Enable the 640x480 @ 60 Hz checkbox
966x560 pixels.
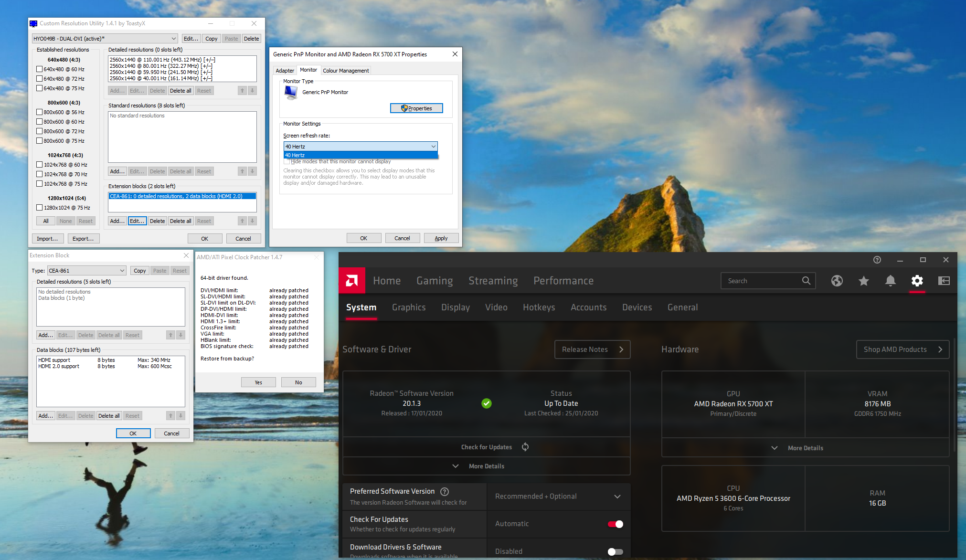[40, 69]
